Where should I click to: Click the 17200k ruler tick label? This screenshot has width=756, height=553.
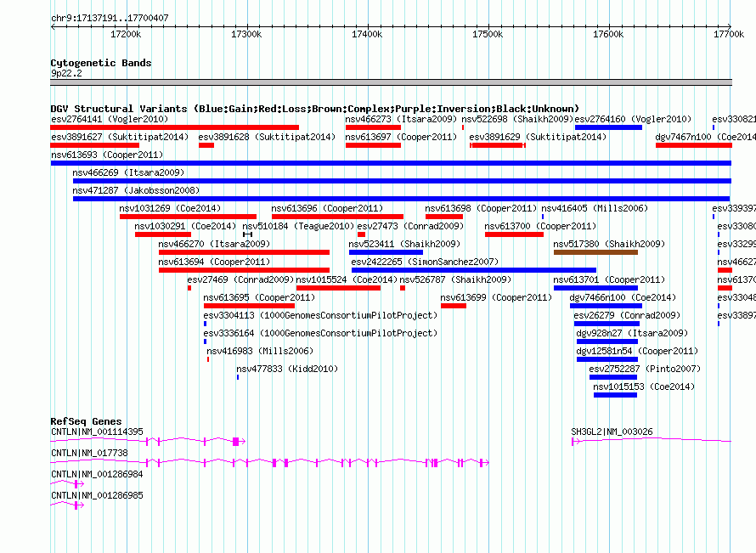coord(126,34)
